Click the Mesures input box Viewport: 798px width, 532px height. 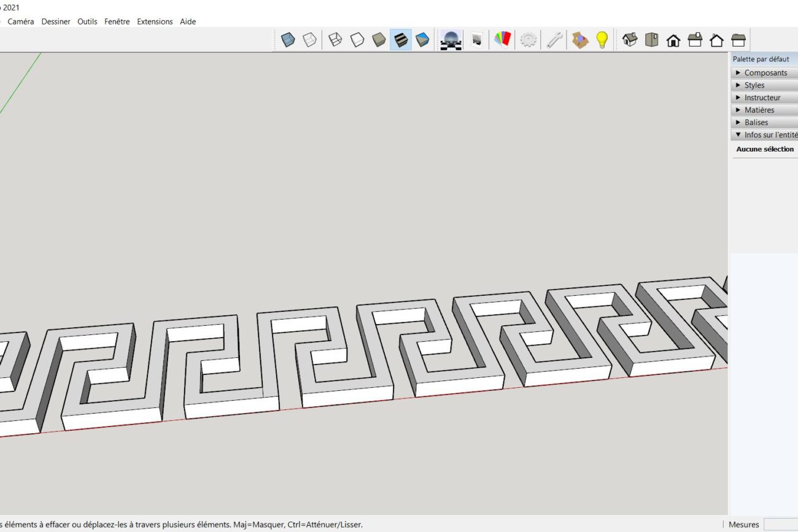(780, 525)
